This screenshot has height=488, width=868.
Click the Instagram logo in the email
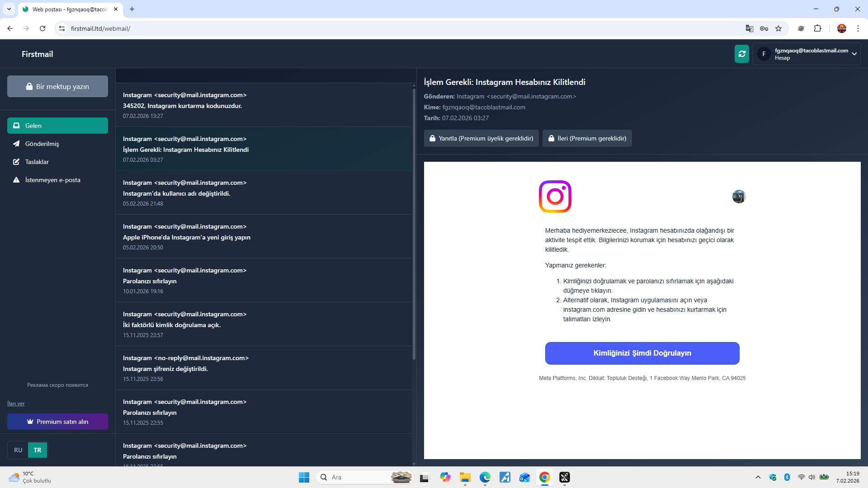pos(555,197)
